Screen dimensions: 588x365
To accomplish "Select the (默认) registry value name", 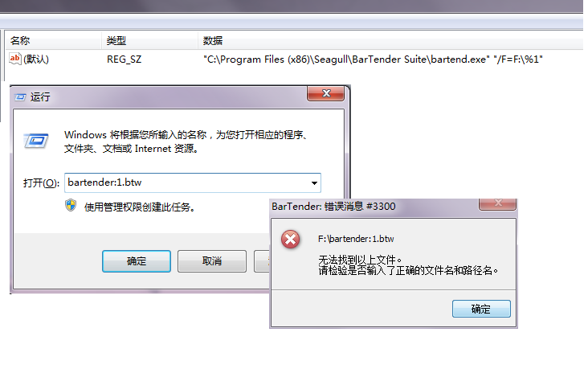I will pyautogui.click(x=36, y=59).
